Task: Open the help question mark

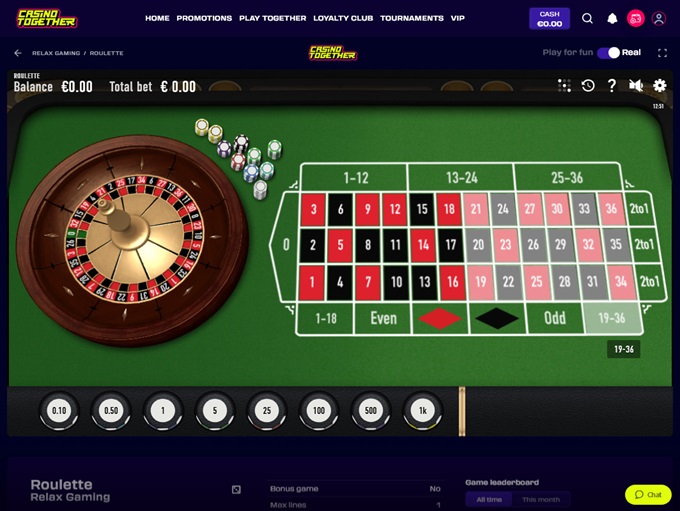Action: (x=611, y=85)
